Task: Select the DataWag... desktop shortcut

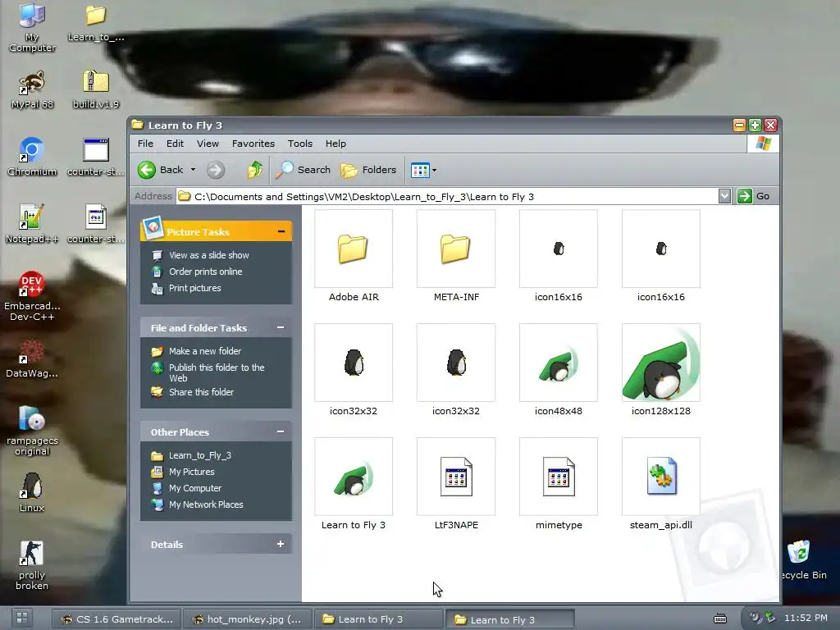Action: point(32,358)
